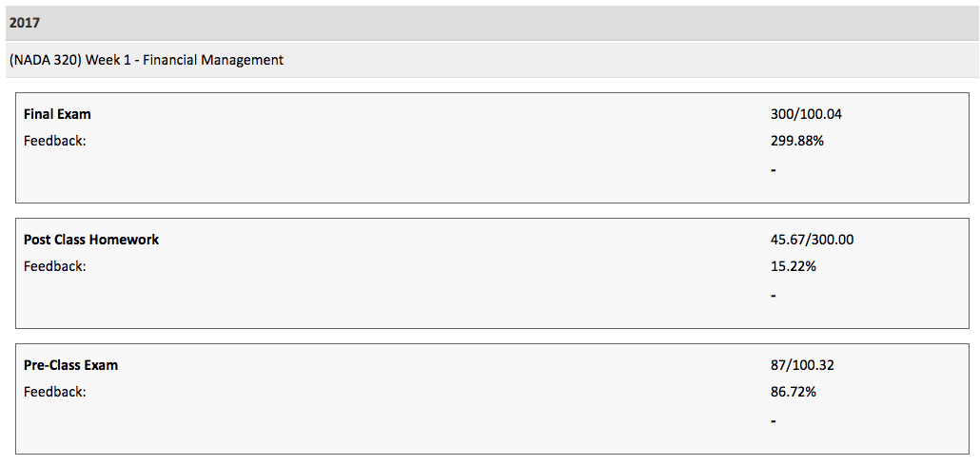Image resolution: width=980 pixels, height=465 pixels.
Task: Click Feedback label under Post Class Homework
Action: pyautogui.click(x=54, y=266)
